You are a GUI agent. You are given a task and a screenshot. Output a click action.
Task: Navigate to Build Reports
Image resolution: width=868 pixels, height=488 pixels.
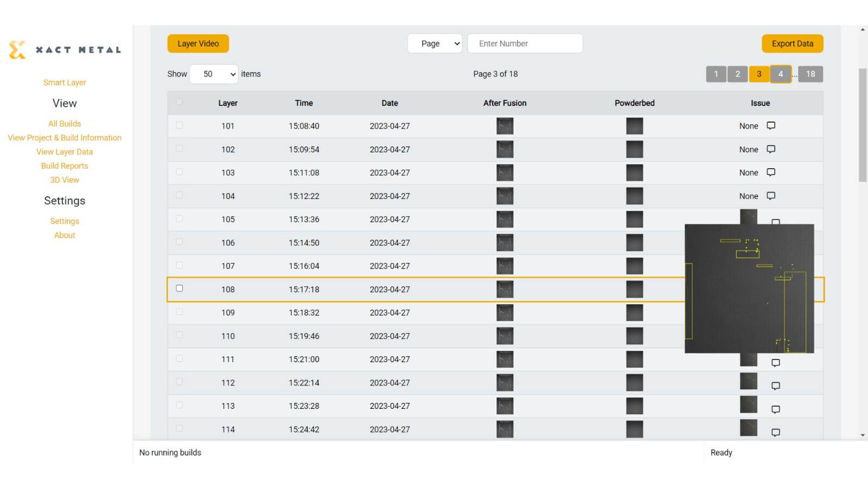(x=65, y=166)
